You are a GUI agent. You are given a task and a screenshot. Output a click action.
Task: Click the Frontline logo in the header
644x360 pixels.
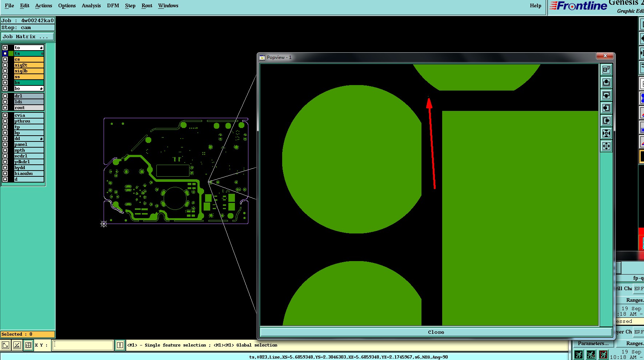coord(578,6)
